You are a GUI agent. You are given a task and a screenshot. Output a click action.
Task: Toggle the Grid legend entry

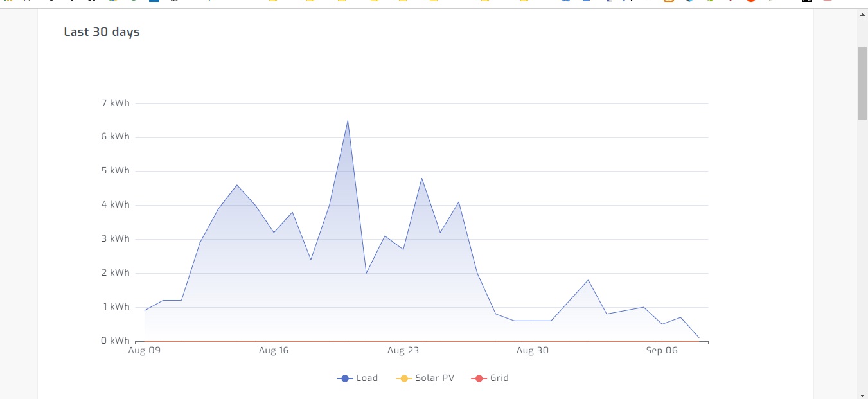tap(490, 378)
